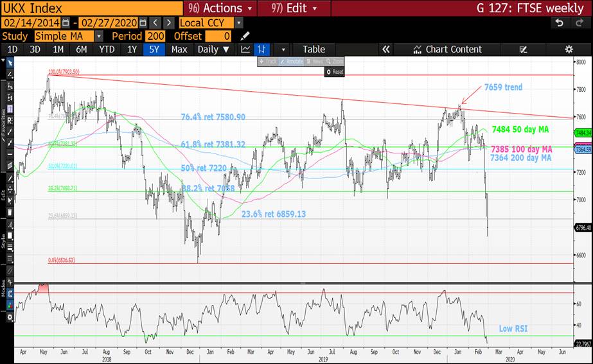Select the 5Y range tab
This screenshot has height=364, width=593.
coord(154,49)
